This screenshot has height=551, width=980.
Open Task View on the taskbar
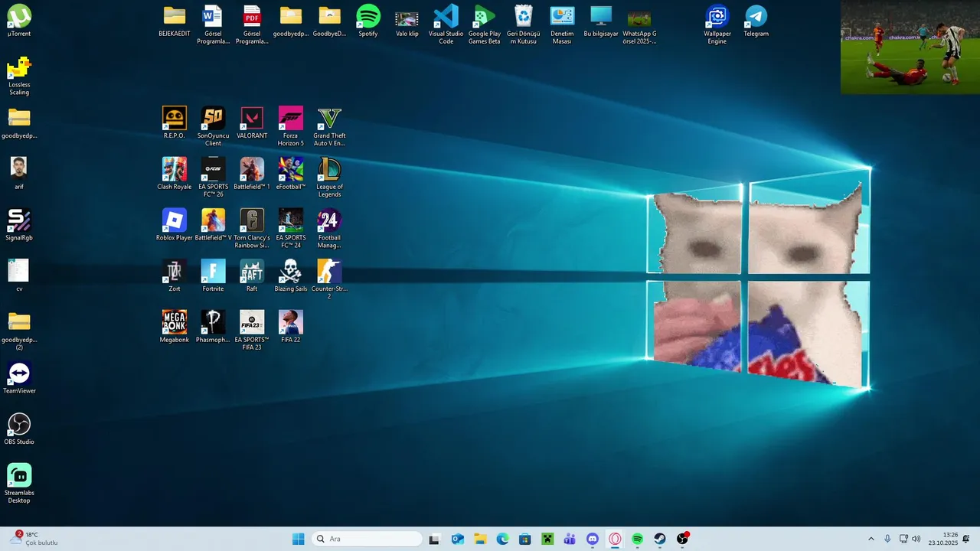(434, 539)
